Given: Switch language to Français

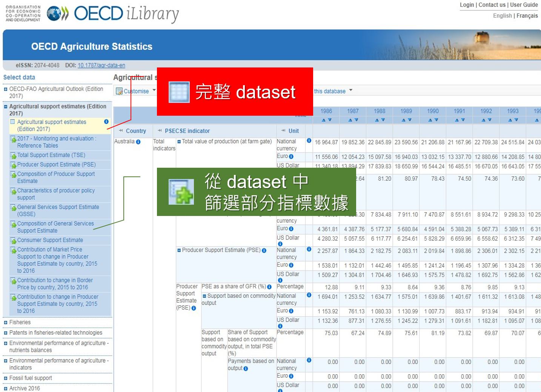Looking at the screenshot, I should [527, 16].
